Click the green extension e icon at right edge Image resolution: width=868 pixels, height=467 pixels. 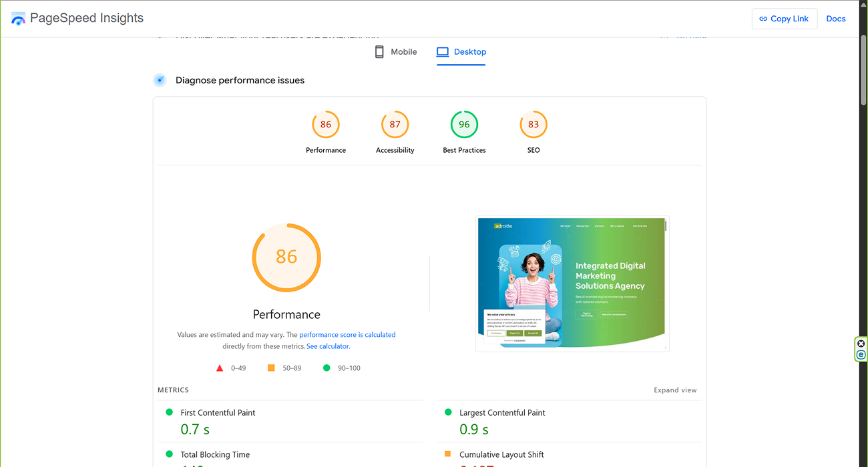861,355
